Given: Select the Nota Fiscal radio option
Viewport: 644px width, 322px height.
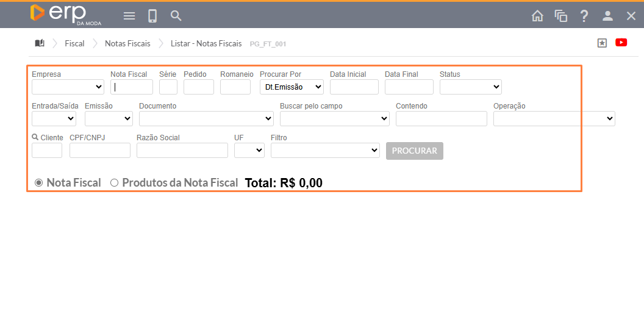Looking at the screenshot, I should click(x=39, y=182).
